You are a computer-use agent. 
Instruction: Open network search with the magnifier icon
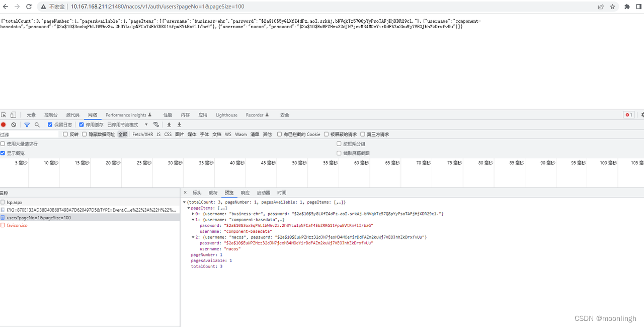click(37, 124)
